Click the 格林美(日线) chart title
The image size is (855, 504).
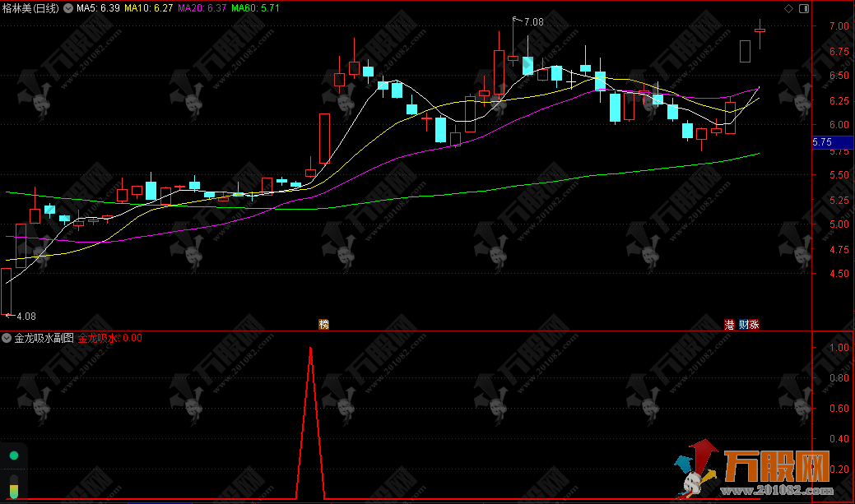[x=30, y=8]
